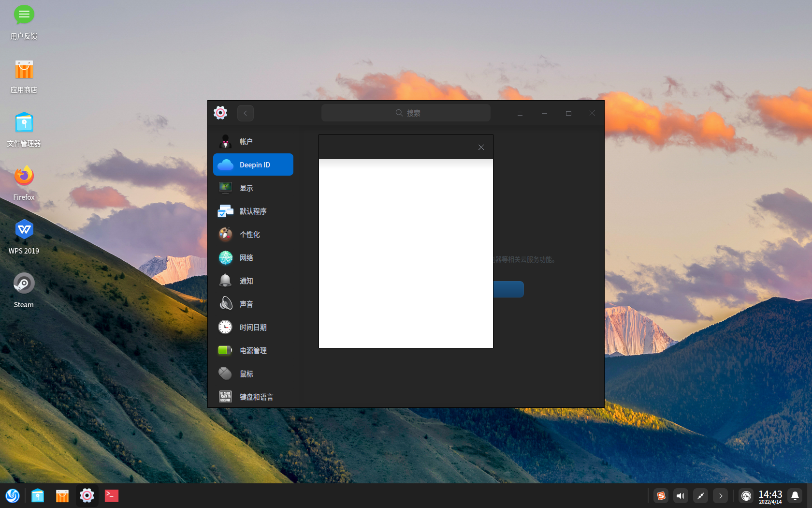Screen dimensions: 812x508
Task: Click the waveform monitor icon beside the clock
Action: click(746, 496)
